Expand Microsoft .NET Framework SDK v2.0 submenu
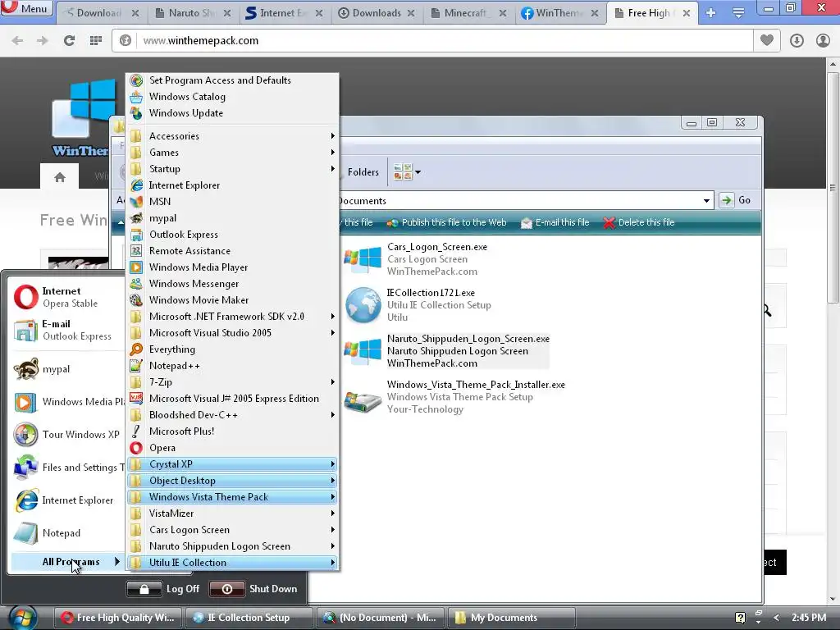The image size is (840, 630). click(x=232, y=317)
